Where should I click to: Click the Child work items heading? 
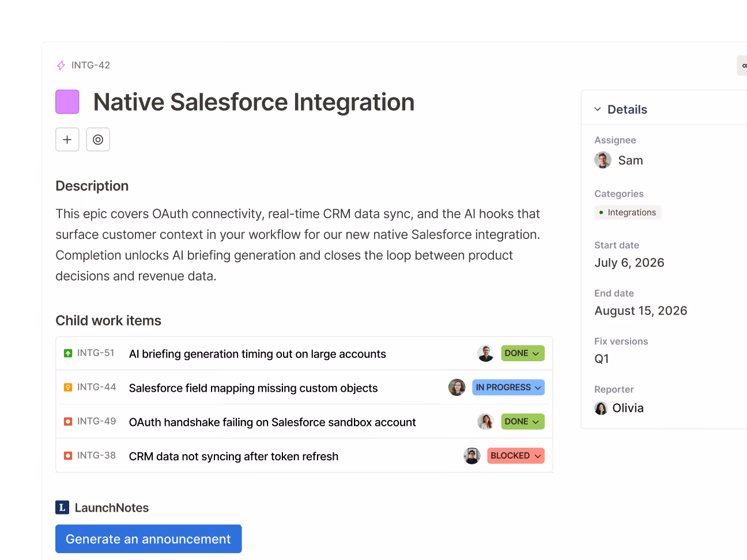click(x=108, y=321)
